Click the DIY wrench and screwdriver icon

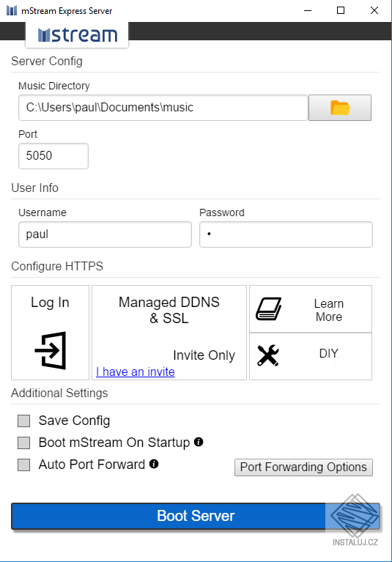click(x=268, y=355)
